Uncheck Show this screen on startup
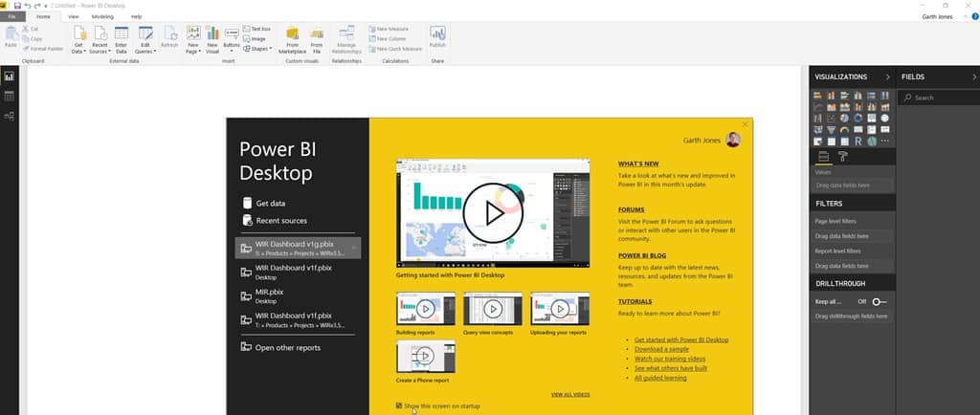The image size is (980, 415). tap(399, 406)
